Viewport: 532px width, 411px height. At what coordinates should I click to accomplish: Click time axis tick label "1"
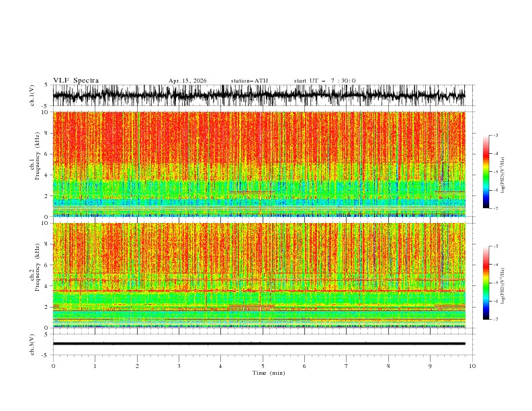click(x=95, y=366)
